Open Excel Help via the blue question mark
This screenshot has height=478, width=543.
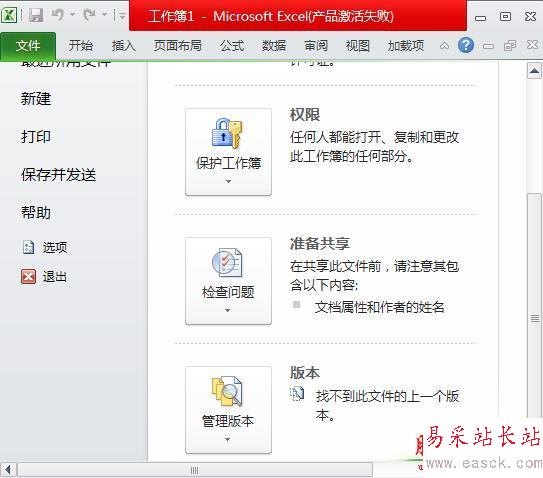click(466, 45)
